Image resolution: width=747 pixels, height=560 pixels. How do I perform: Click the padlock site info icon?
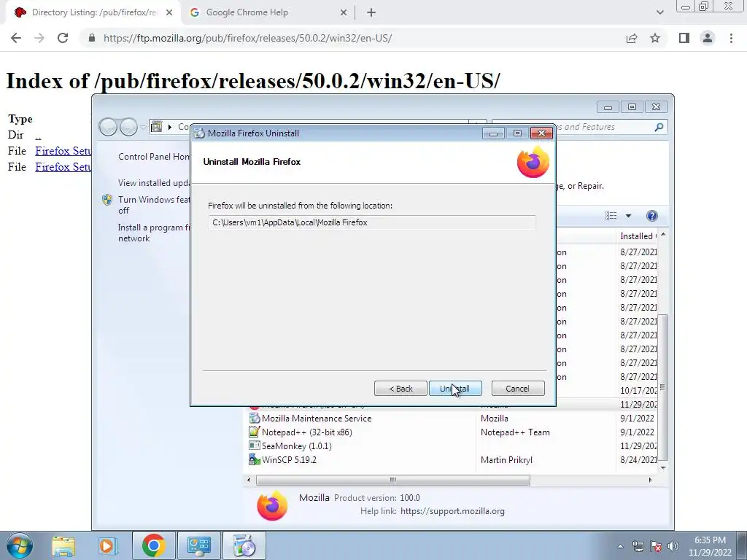click(x=92, y=38)
